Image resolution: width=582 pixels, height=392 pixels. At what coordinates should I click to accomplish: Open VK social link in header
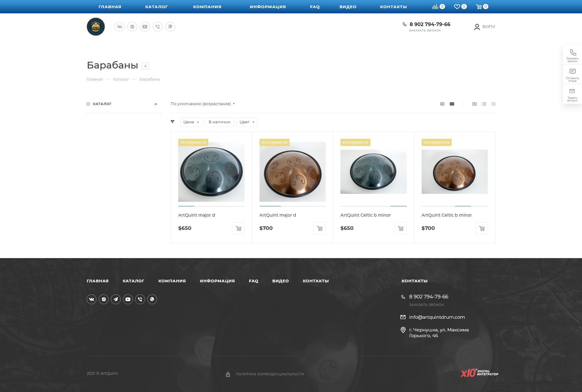click(119, 27)
